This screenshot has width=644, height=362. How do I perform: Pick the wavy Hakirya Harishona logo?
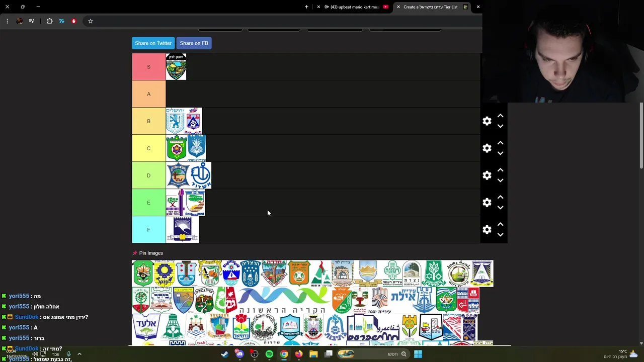[284, 301]
